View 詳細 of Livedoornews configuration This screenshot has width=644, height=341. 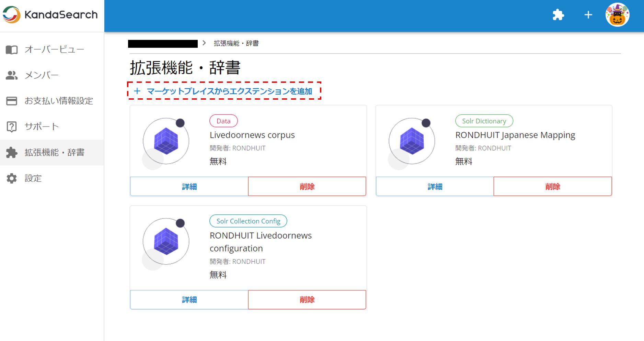(189, 300)
